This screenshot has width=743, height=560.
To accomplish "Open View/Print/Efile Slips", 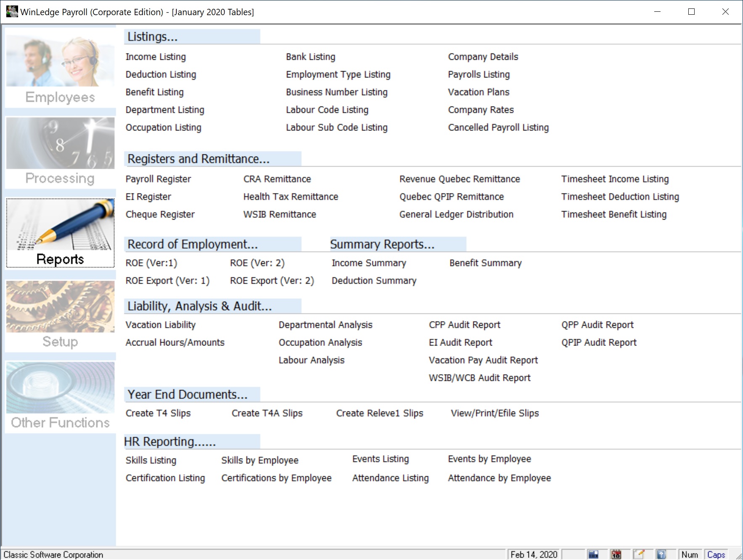I will [x=495, y=413].
